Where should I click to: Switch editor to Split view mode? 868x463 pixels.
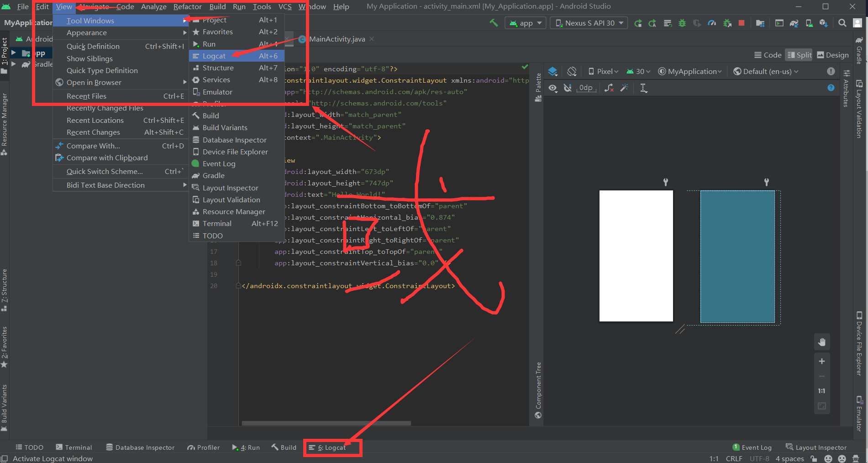coord(799,55)
